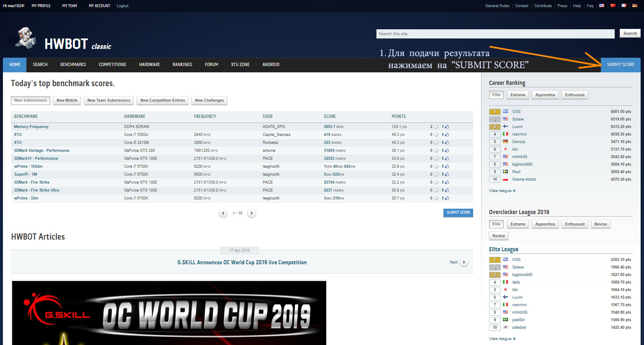The image size is (644, 345).
Task: Open the RANKINGS menu
Action: [x=183, y=65]
